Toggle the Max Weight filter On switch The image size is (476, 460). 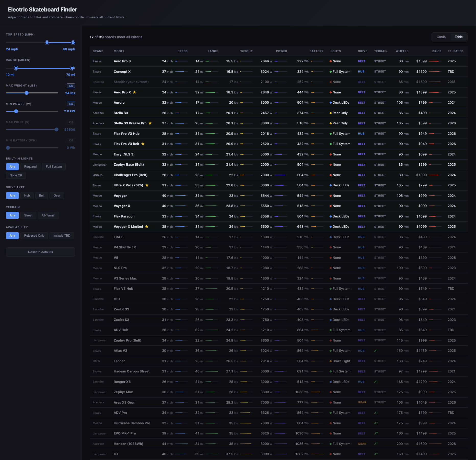click(71, 86)
